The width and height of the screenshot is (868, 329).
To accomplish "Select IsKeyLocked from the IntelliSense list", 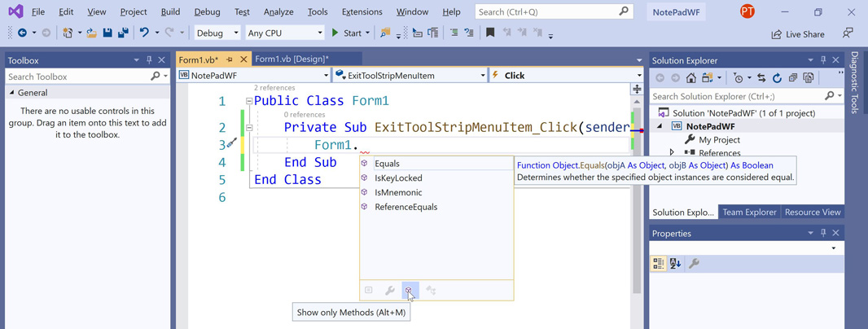I will [x=398, y=178].
